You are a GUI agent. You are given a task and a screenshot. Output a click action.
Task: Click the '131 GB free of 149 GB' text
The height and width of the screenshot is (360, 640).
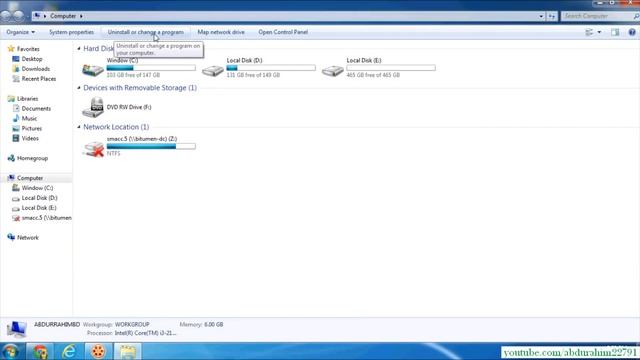pos(253,75)
